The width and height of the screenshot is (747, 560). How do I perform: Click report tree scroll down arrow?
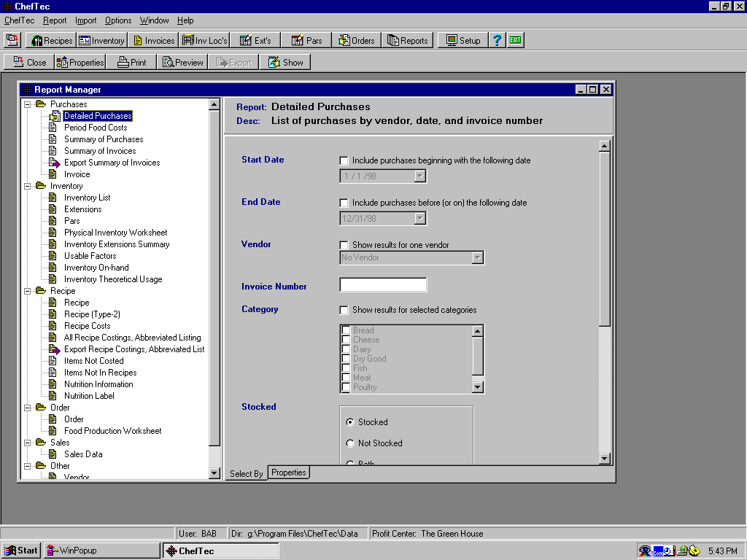[214, 473]
